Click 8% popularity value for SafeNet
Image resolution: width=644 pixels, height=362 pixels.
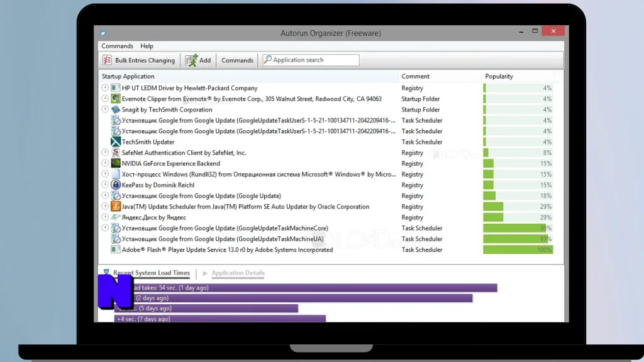click(x=547, y=153)
